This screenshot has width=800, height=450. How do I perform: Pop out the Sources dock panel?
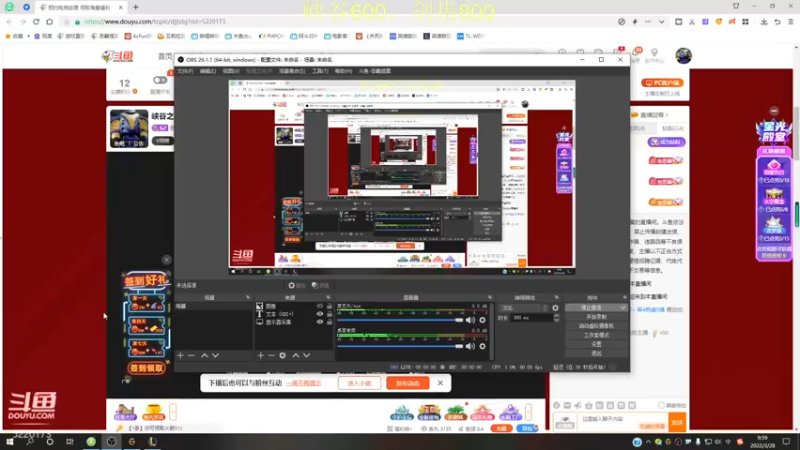pos(328,297)
